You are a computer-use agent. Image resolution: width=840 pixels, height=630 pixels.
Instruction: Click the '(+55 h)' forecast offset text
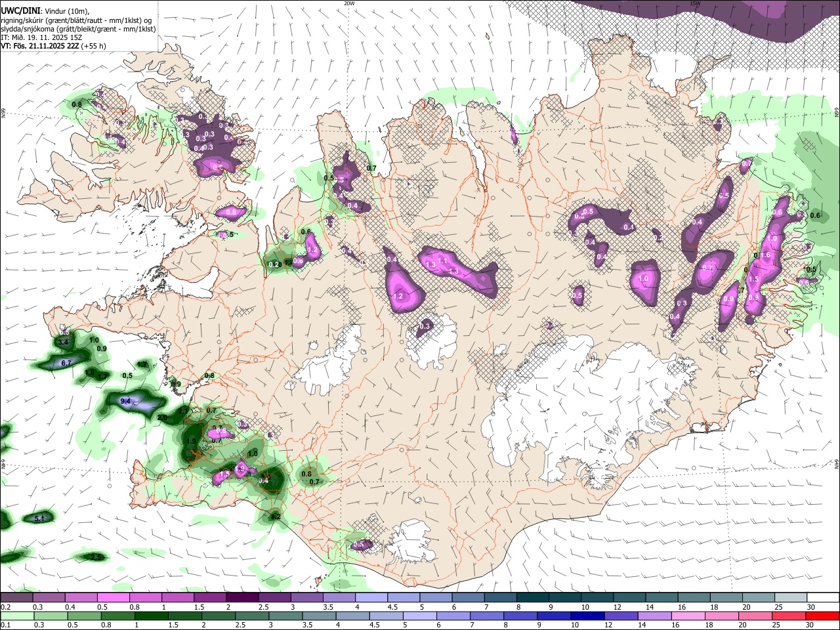(x=94, y=46)
